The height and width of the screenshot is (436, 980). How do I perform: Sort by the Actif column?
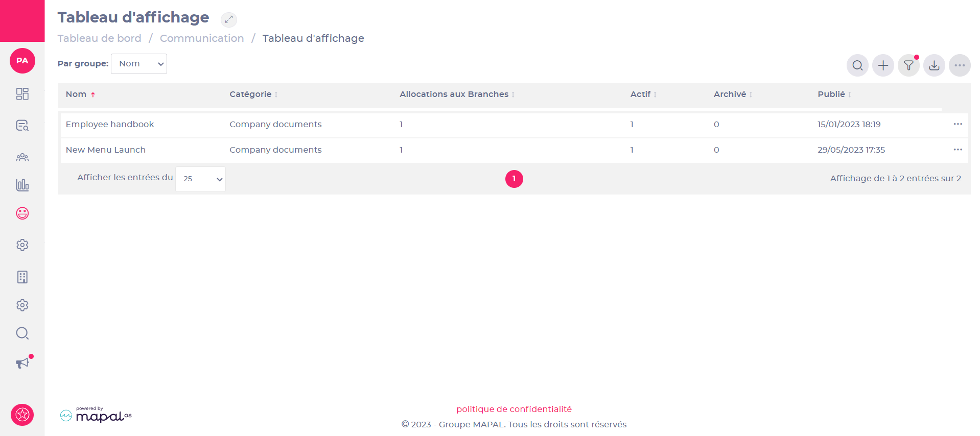643,94
